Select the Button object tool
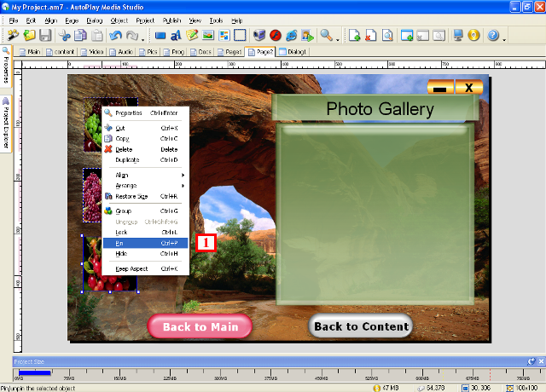This screenshot has height=392, width=546. tap(160, 36)
